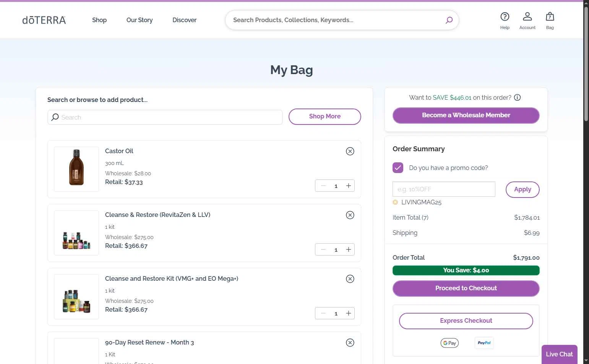Viewport: 589px width, 364px height.
Task: Click the Castor Oil product thumbnail
Action: coord(76,169)
